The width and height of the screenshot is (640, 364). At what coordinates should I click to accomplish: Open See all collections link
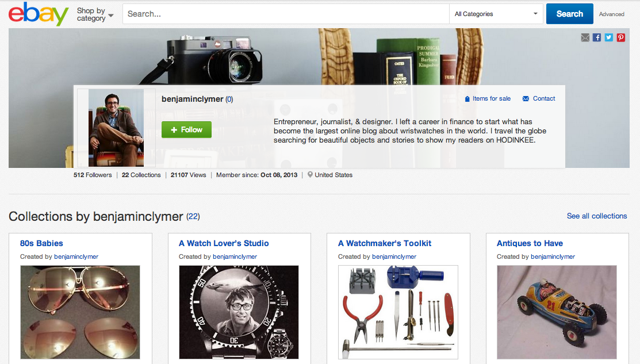596,216
